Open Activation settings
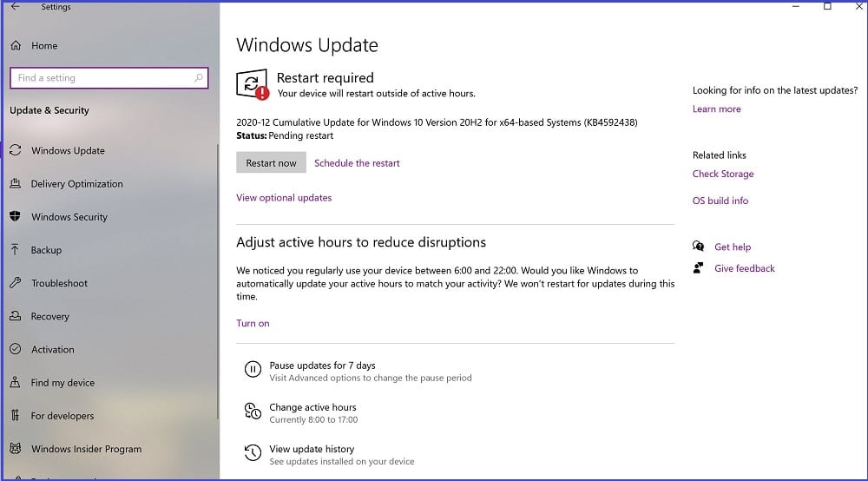This screenshot has height=481, width=868. pos(53,349)
